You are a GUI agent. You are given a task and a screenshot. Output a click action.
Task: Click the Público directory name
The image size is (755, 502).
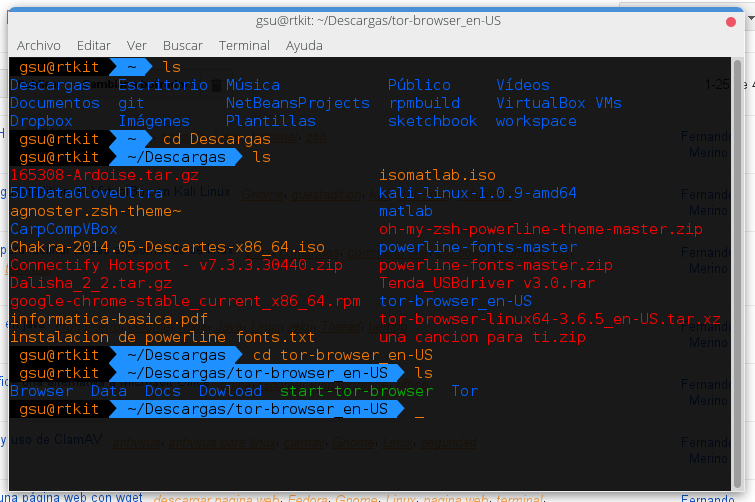(419, 85)
